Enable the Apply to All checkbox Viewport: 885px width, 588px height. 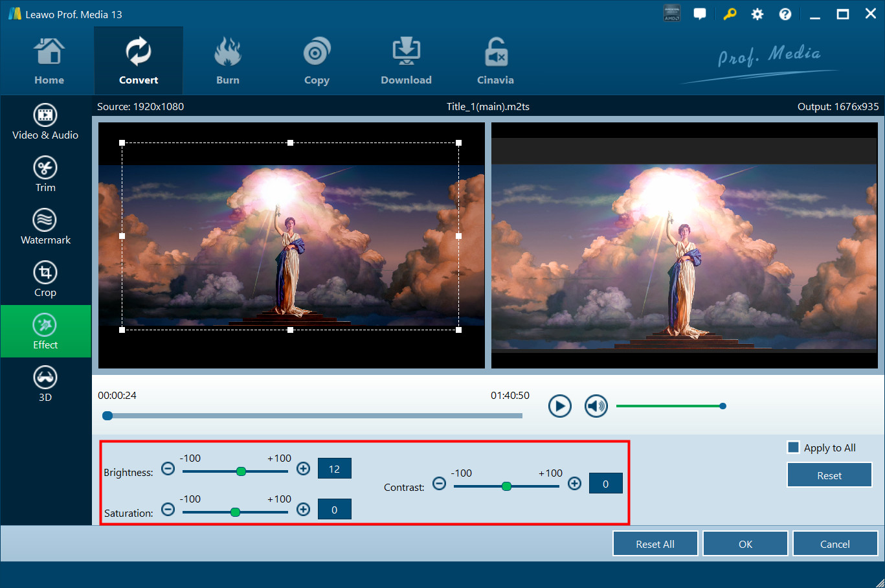tap(793, 447)
